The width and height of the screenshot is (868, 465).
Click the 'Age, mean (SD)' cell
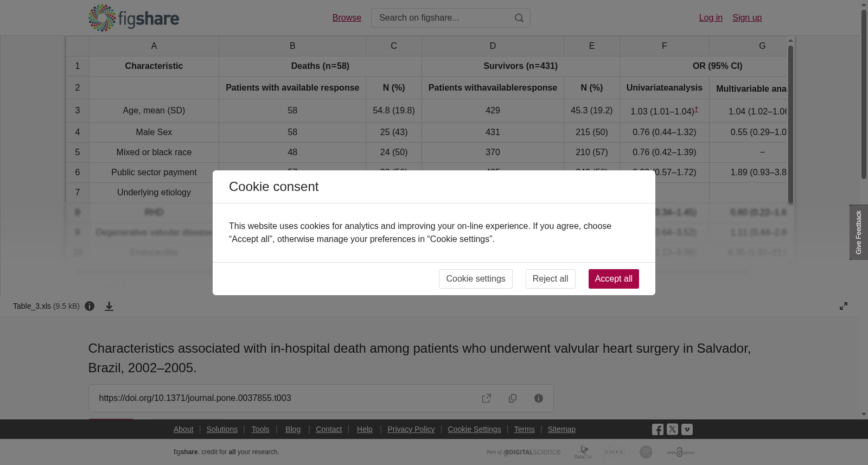154,111
